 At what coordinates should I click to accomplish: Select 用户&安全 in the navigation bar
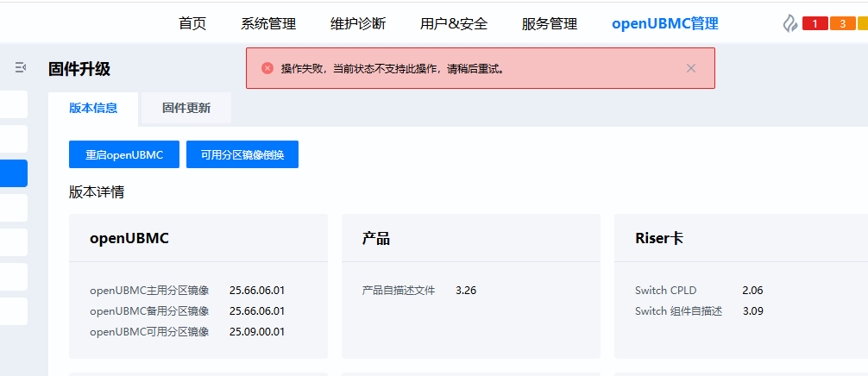point(454,24)
